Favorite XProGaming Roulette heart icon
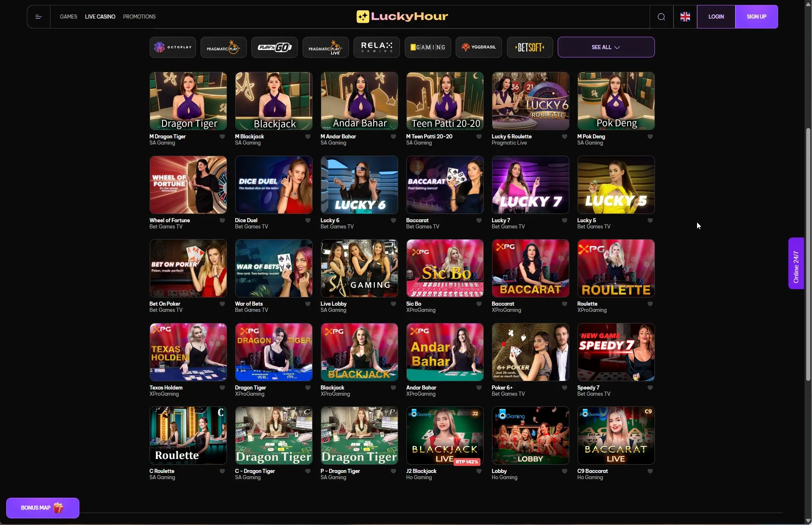 pyautogui.click(x=650, y=304)
